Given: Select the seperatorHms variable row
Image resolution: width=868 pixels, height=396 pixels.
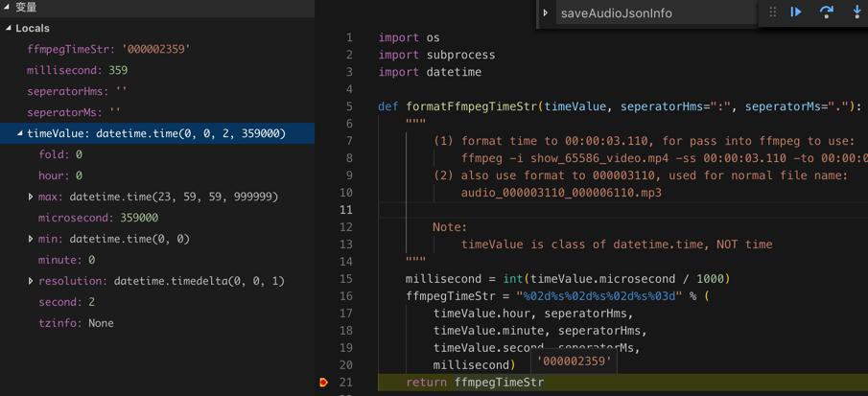Looking at the screenshot, I should pyautogui.click(x=157, y=91).
